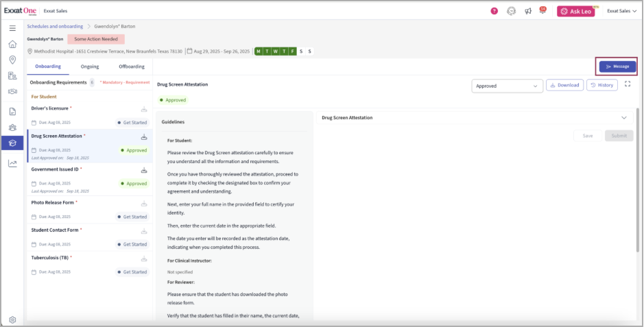
Task: Click download icon for Government Issued ID
Action: 144,170
